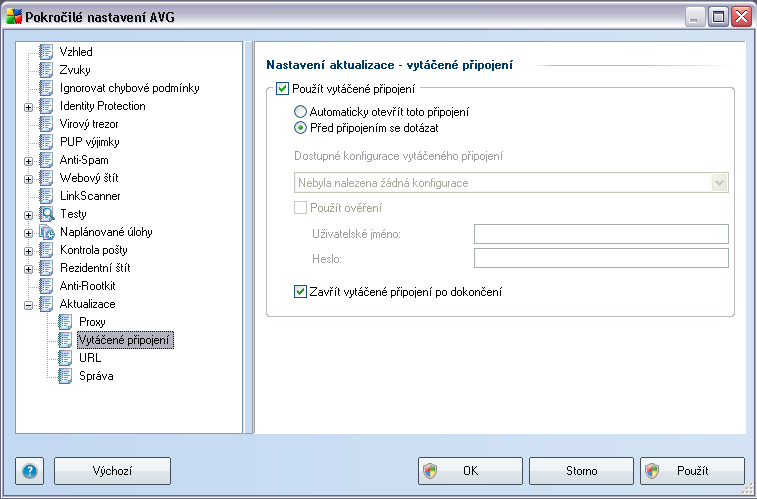The image size is (757, 499).
Task: Select Automaticky otevřít toto připojení radio
Action: [x=300, y=112]
